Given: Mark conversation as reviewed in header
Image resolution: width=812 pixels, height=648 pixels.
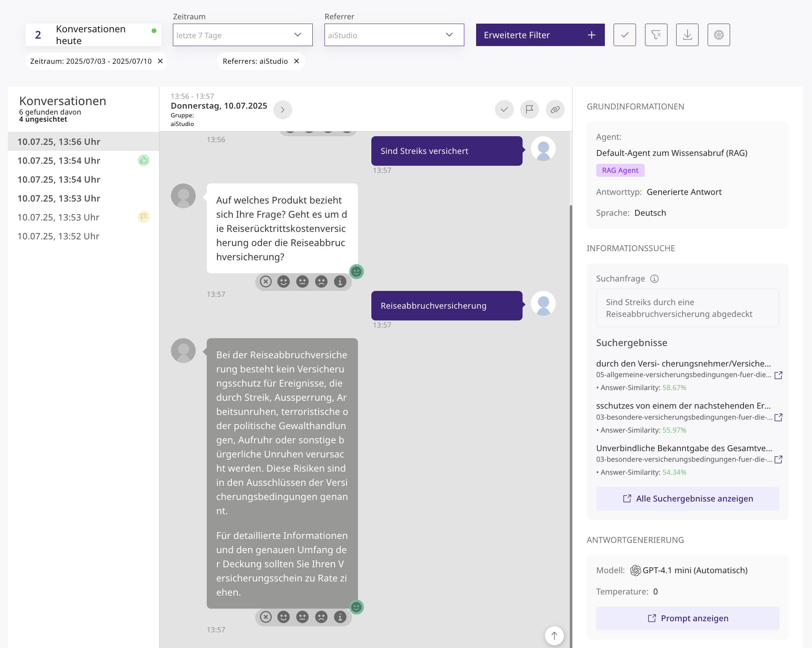Looking at the screenshot, I should click(504, 109).
